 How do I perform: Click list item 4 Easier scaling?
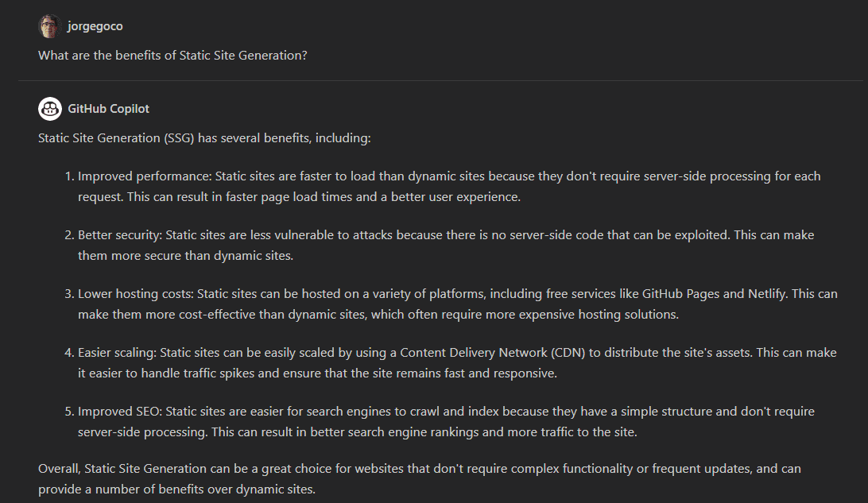point(450,362)
